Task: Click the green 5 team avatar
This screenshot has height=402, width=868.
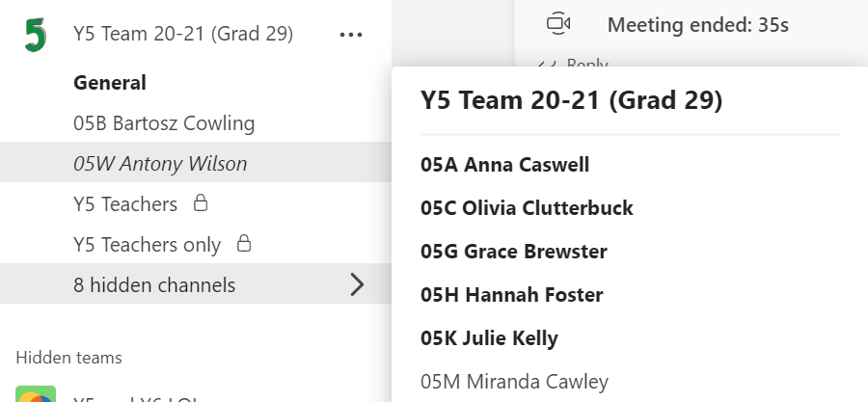Action: click(x=35, y=35)
